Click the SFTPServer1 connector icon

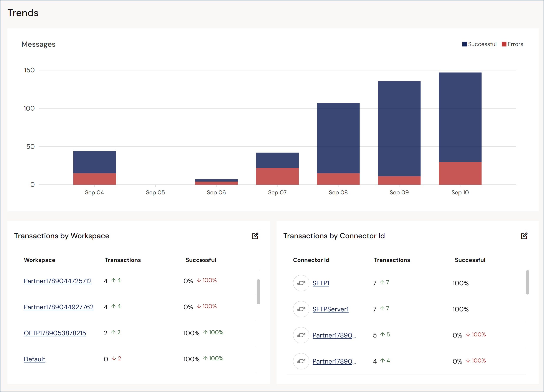[301, 309]
